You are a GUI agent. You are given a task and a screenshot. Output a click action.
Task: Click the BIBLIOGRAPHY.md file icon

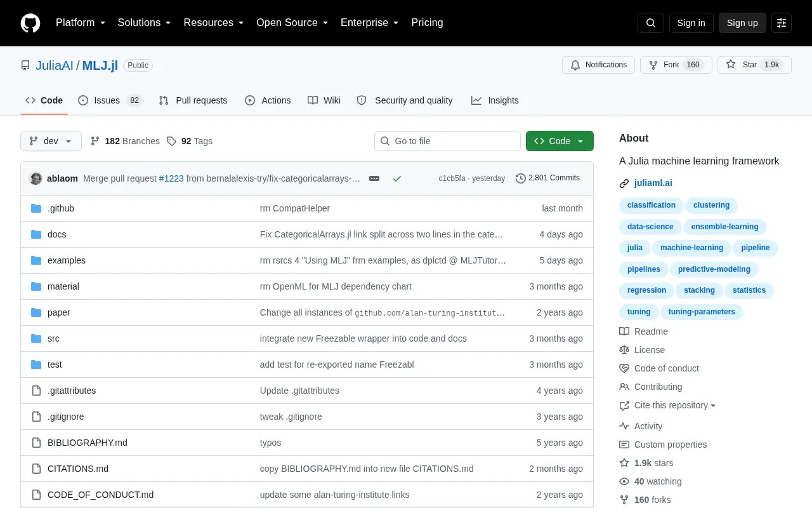[x=36, y=443]
